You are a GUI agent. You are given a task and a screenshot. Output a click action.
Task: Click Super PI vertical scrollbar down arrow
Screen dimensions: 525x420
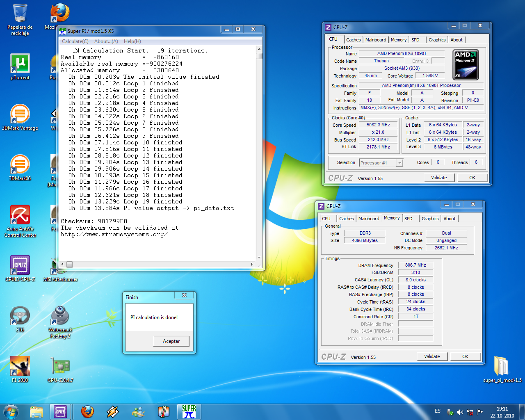click(x=259, y=258)
